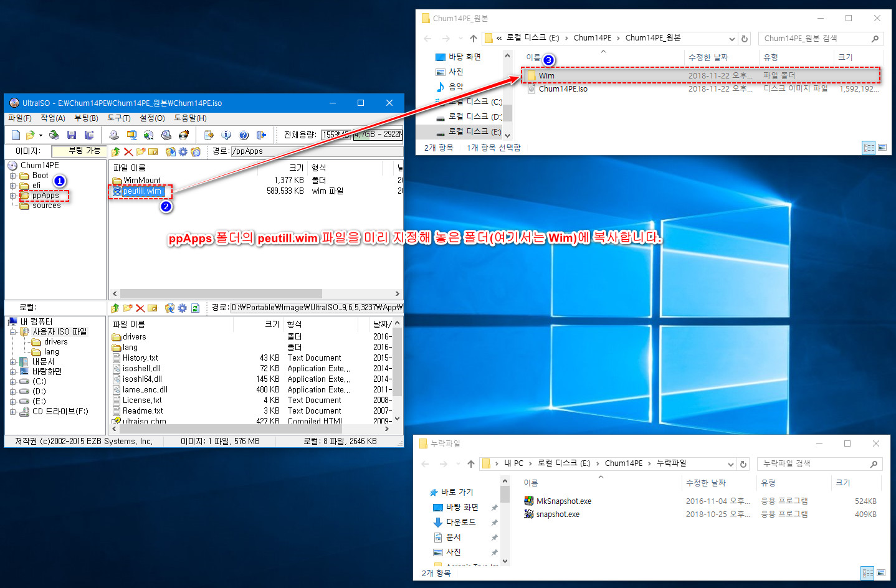This screenshot has width=896, height=588.
Task: Click the image pane Up folder icon
Action: pyautogui.click(x=115, y=151)
